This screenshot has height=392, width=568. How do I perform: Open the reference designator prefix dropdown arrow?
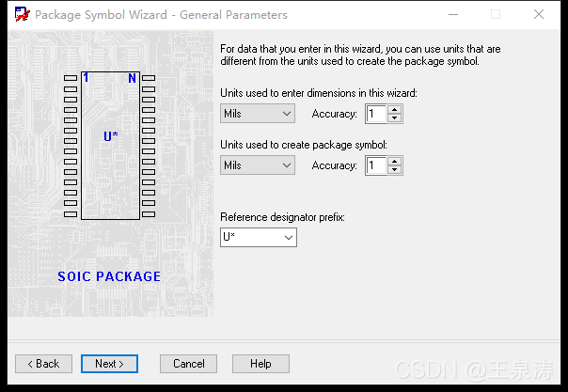click(x=287, y=238)
